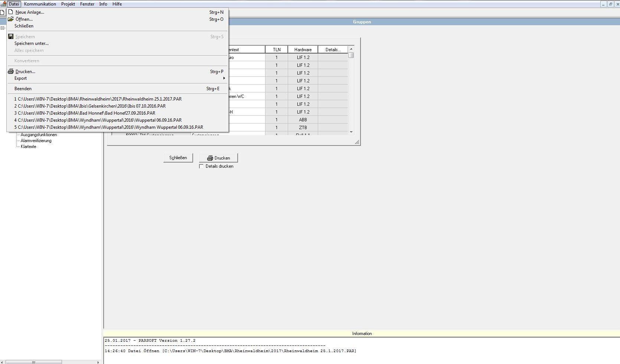
Task: Open the Info menu
Action: [103, 4]
